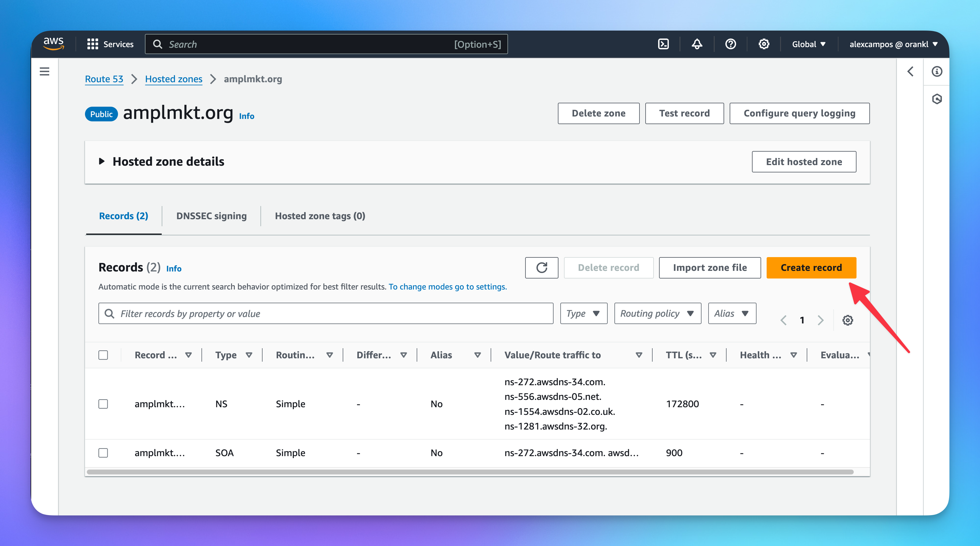Toggle the select-all records checkbox
The height and width of the screenshot is (546, 980).
coord(103,355)
